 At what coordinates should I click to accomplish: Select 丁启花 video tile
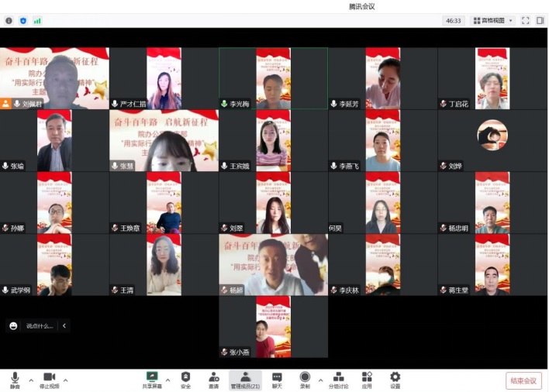492,78
